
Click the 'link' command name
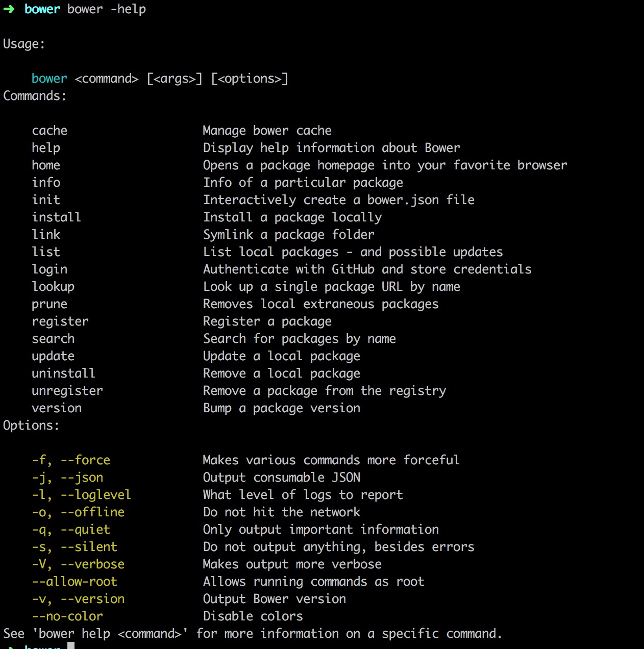46,235
